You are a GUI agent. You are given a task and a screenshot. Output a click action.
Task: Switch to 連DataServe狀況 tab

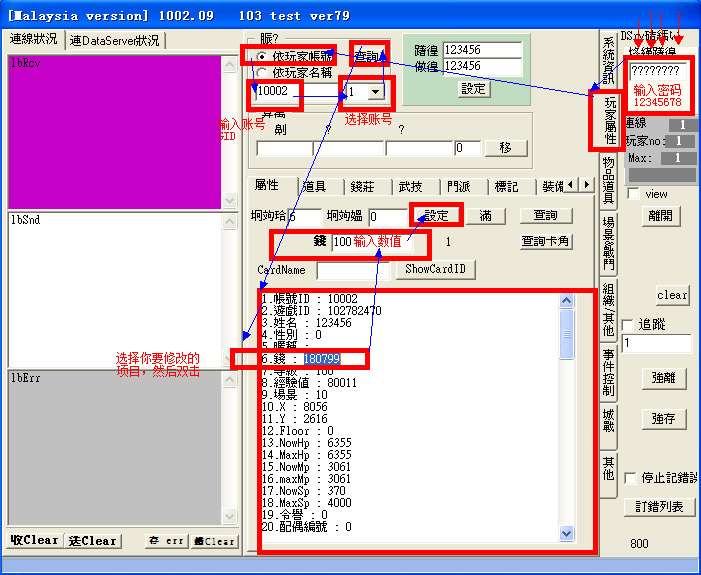click(114, 40)
